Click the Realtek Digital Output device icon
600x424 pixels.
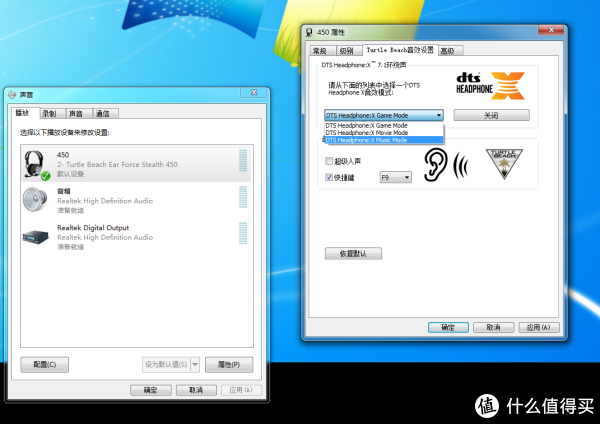[36, 237]
